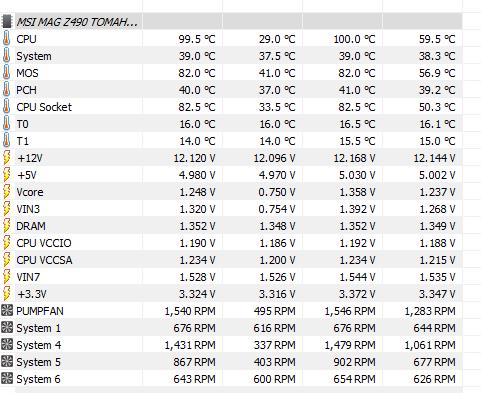Screen dimensions: 481x393
Task: Click the System 6 average 626 RPM
Action: [434, 379]
